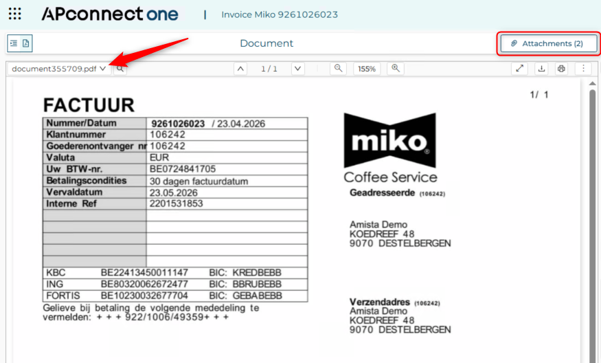
Task: Go to the previous page arrow
Action: click(x=240, y=69)
